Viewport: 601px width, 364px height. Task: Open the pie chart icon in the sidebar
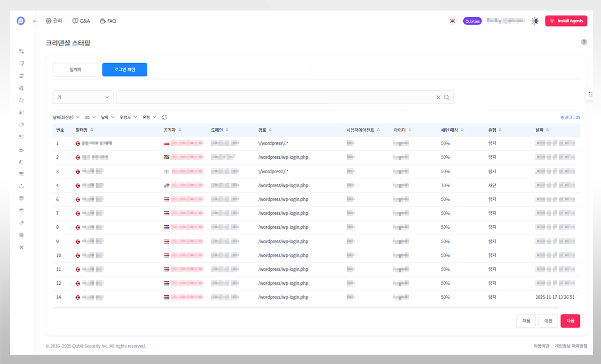point(22,222)
